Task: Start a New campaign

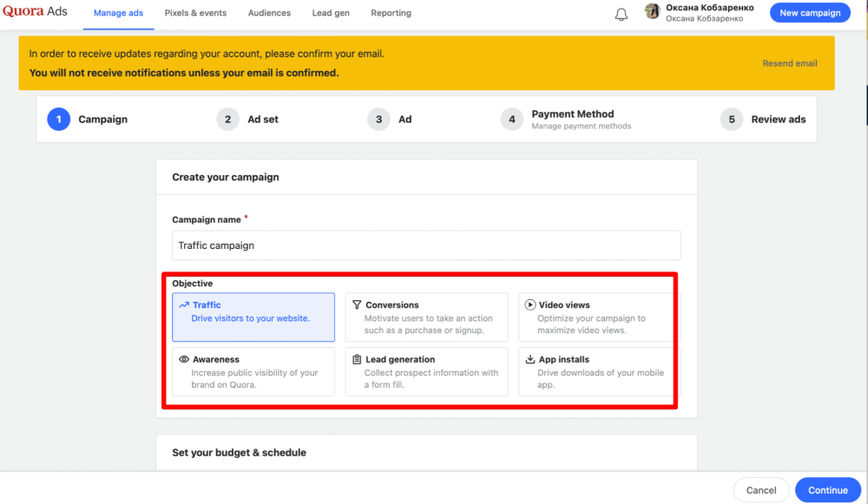Action: pos(810,13)
